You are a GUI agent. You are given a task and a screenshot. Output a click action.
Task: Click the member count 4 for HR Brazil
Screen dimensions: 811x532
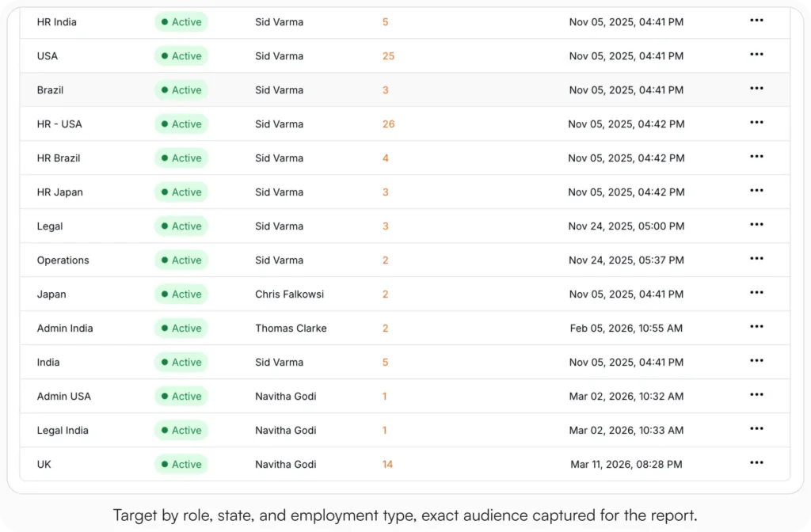click(x=386, y=158)
